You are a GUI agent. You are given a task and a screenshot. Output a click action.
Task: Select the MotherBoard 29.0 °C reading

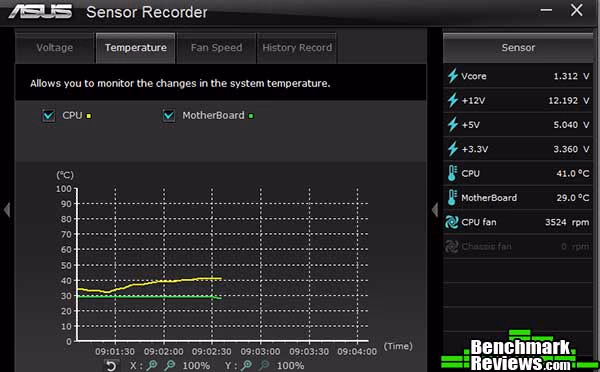(518, 198)
